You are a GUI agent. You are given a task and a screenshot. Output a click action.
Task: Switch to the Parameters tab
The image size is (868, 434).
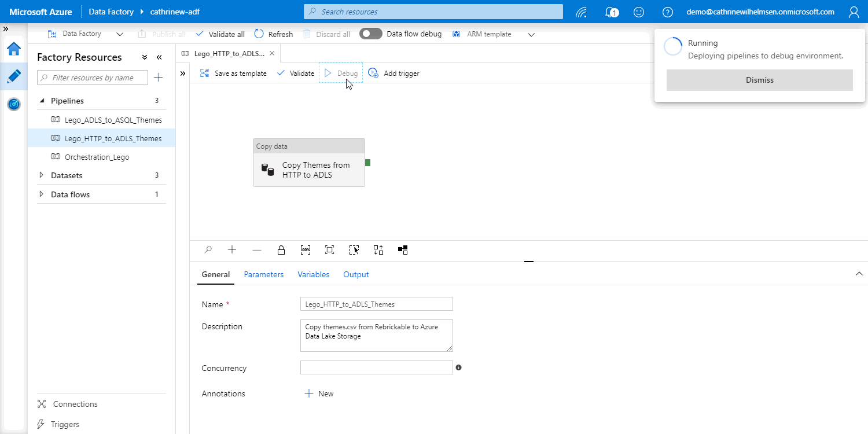(263, 274)
